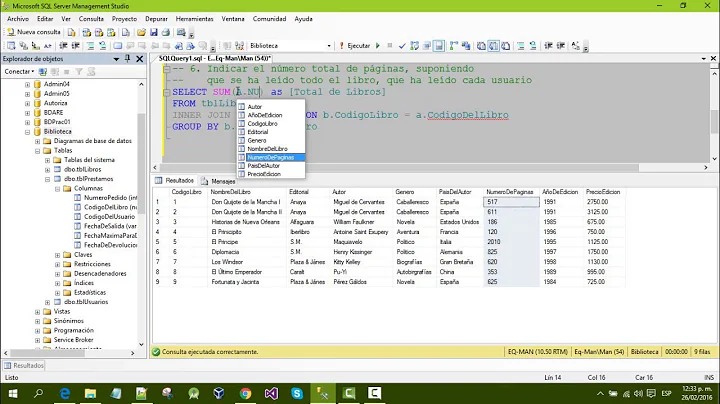Open the Herramientas menu
This screenshot has height=404, width=720.
(193, 18)
